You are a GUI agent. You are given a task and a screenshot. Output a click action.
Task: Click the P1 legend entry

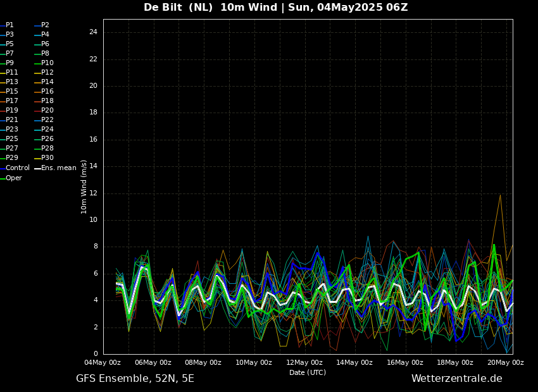coord(9,25)
